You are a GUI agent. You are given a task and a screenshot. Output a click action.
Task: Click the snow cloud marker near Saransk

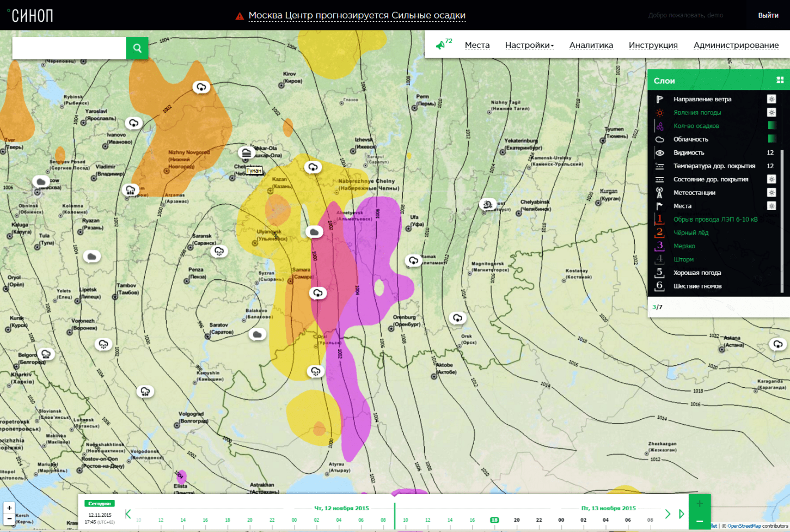click(x=219, y=251)
